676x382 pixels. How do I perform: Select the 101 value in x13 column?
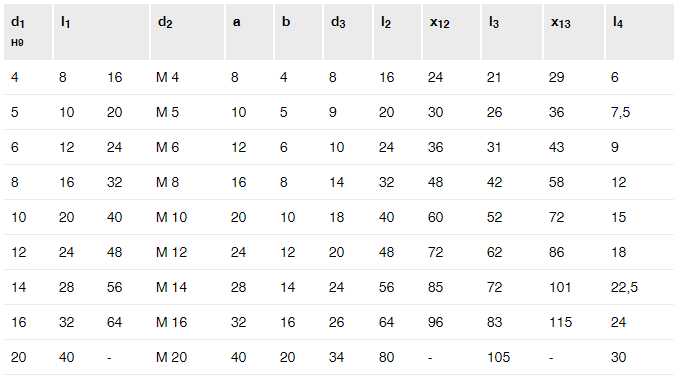[560, 287]
